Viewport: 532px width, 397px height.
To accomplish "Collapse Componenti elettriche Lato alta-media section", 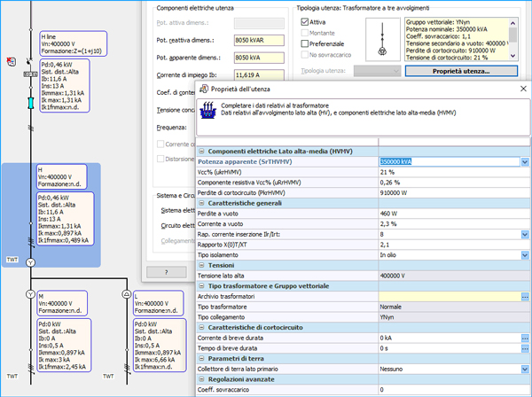I will [201, 152].
